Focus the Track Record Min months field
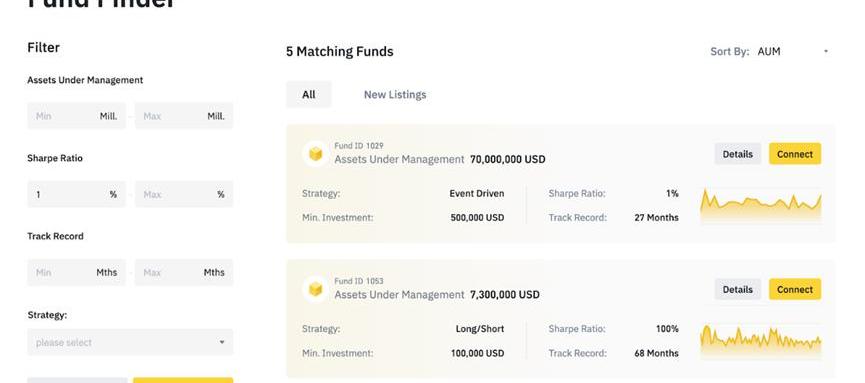This screenshot has height=383, width=865. pyautogui.click(x=77, y=273)
